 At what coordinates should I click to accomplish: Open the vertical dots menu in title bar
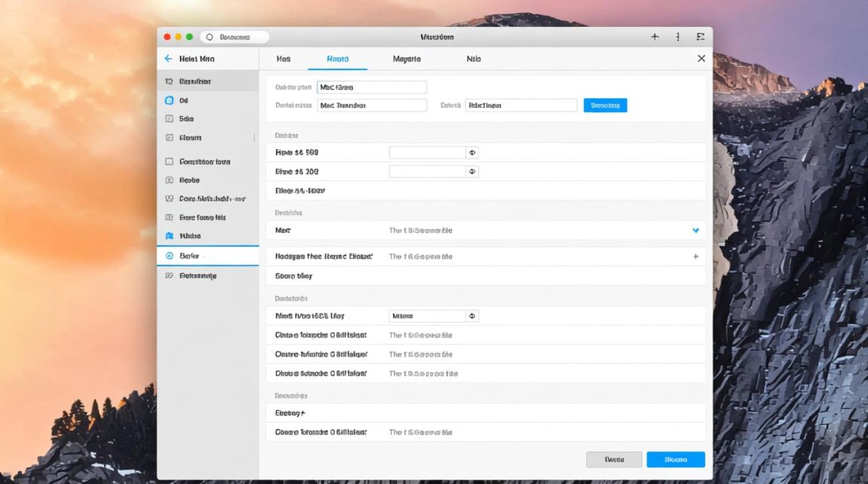click(x=677, y=37)
